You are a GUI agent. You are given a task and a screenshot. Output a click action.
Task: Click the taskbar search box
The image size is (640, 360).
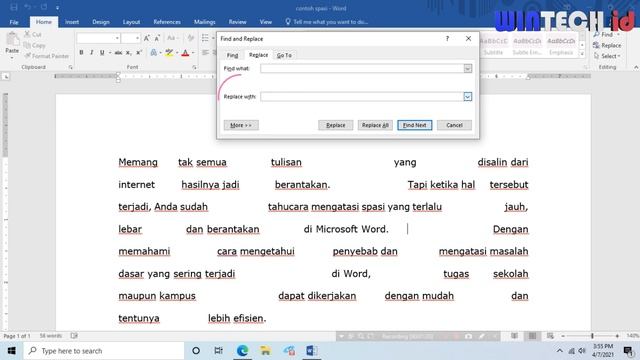pyautogui.click(x=104, y=351)
